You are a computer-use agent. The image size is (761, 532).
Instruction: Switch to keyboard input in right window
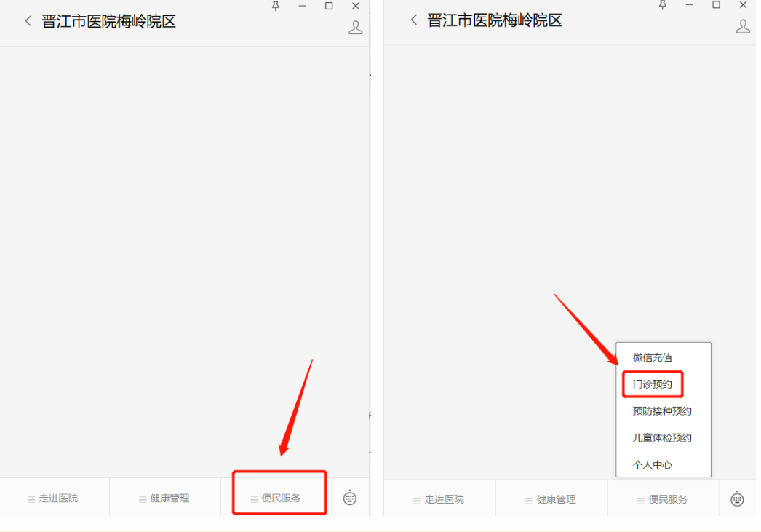point(737,499)
